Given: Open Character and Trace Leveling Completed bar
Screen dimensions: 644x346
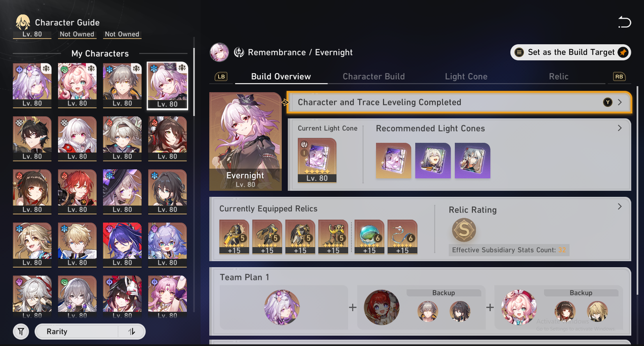Looking at the screenshot, I should 459,102.
